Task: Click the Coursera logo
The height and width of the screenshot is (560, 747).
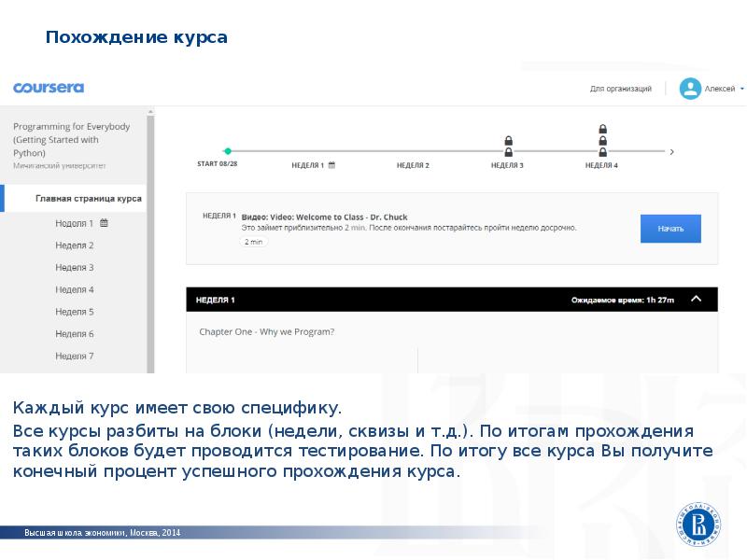Action: tap(49, 88)
